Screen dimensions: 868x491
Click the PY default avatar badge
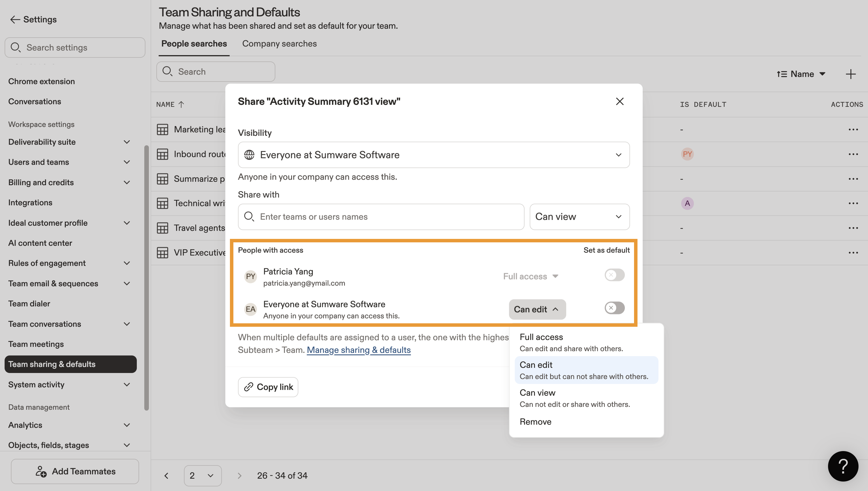click(x=687, y=154)
